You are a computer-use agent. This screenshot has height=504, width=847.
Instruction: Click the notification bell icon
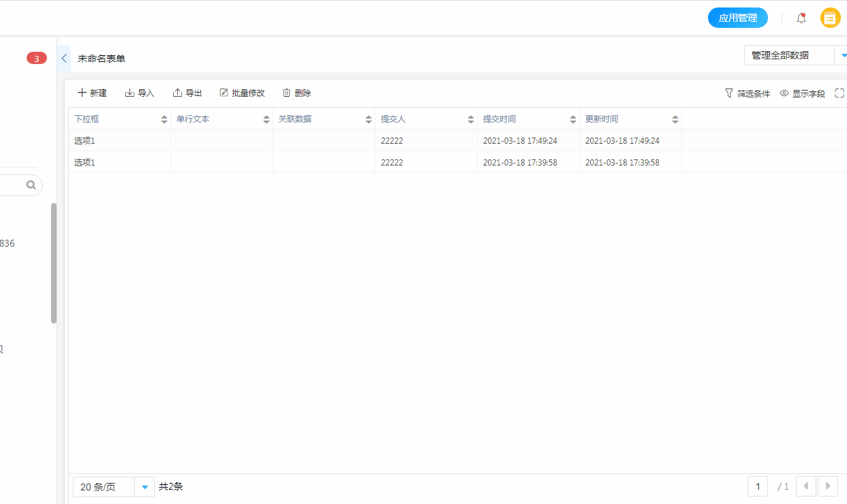pos(801,18)
